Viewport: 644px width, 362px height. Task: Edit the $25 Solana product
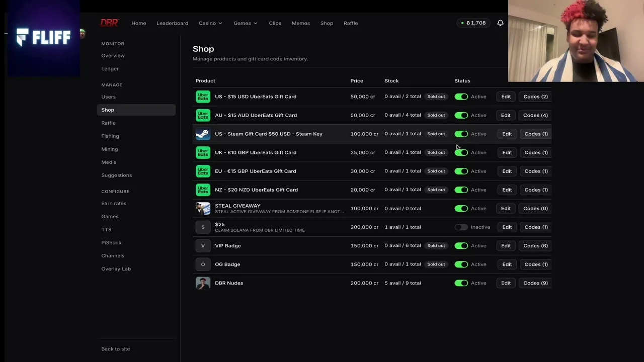(507, 227)
